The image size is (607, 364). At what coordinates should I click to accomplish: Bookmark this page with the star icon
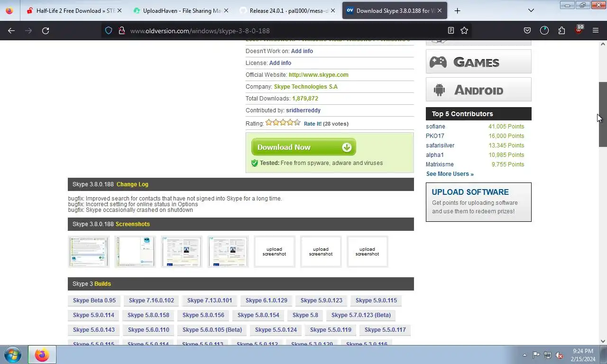pos(464,30)
